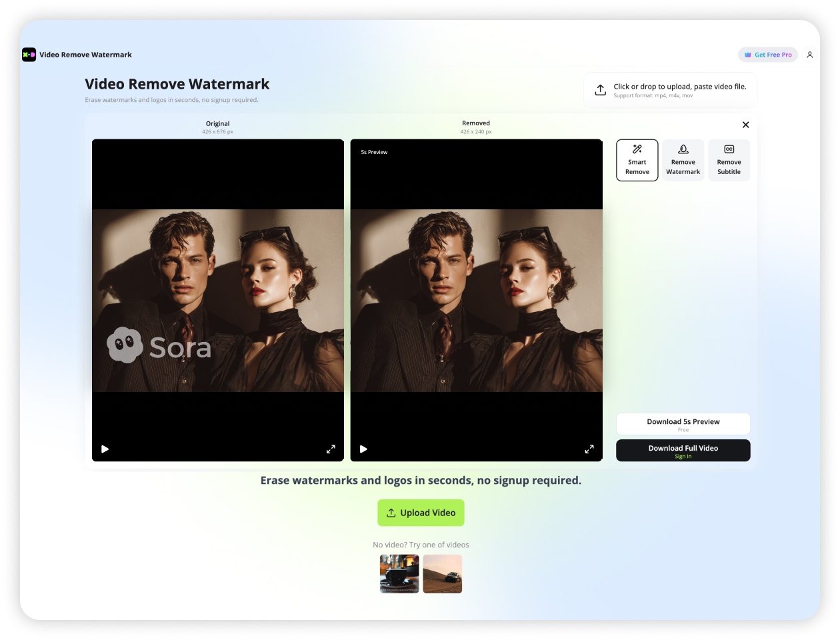
Task: Click the Video Remove Watermark header title
Action: 85,55
